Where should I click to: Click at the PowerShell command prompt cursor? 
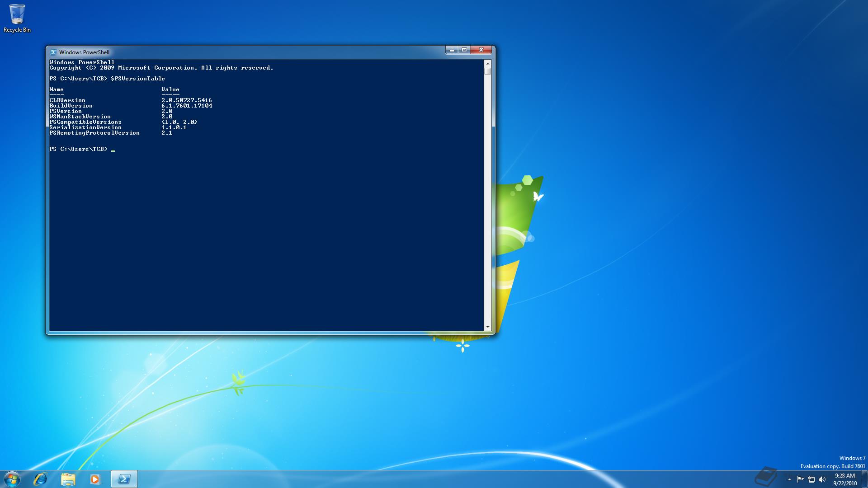click(113, 150)
